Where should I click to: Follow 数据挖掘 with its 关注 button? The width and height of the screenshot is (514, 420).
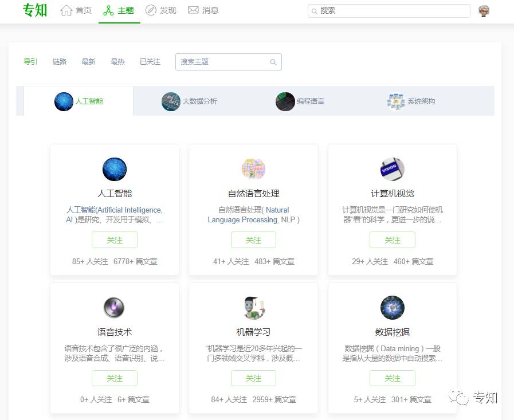393,378
